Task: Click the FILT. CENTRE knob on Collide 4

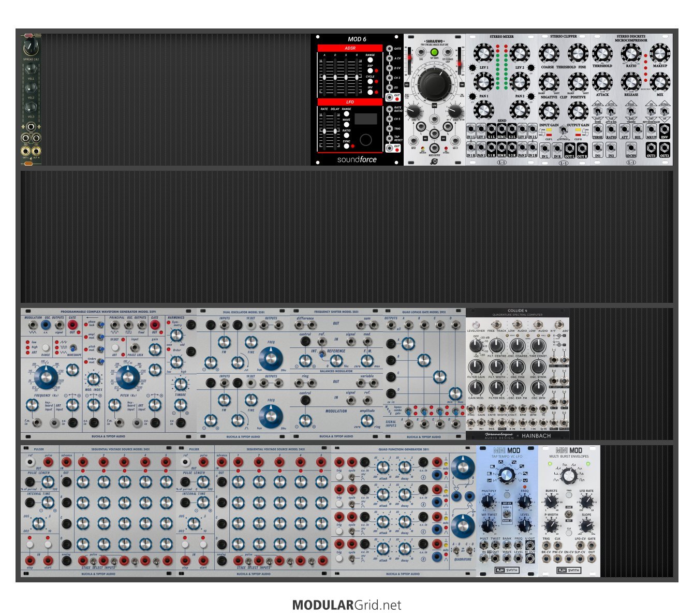Action: click(x=496, y=345)
